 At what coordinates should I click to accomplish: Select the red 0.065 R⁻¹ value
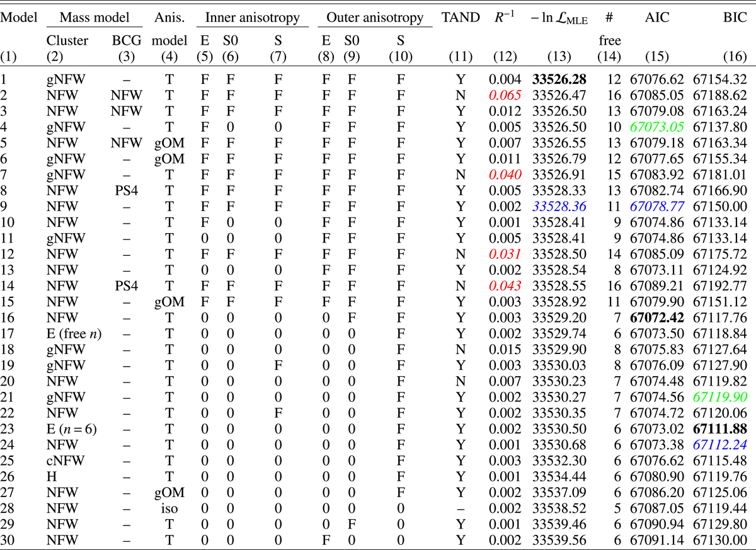(503, 95)
